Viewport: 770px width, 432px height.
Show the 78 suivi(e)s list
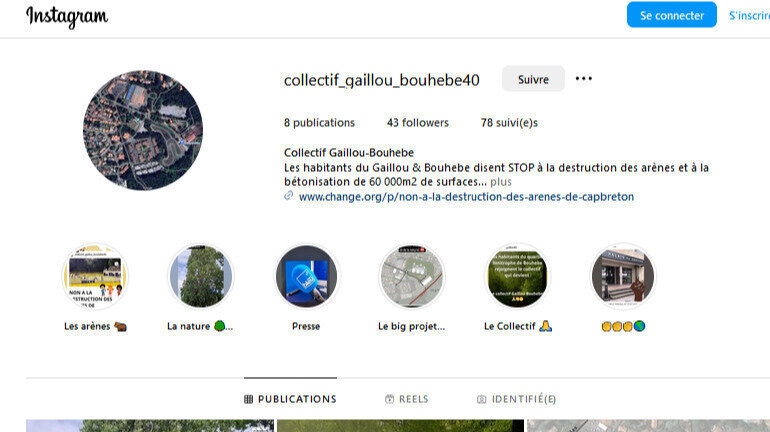[x=509, y=123]
